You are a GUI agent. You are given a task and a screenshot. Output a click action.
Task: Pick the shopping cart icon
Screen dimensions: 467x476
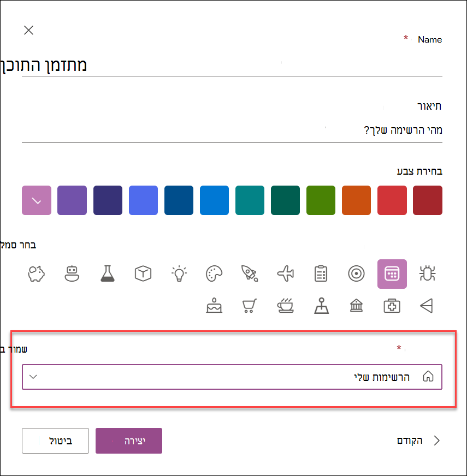pyautogui.click(x=250, y=306)
